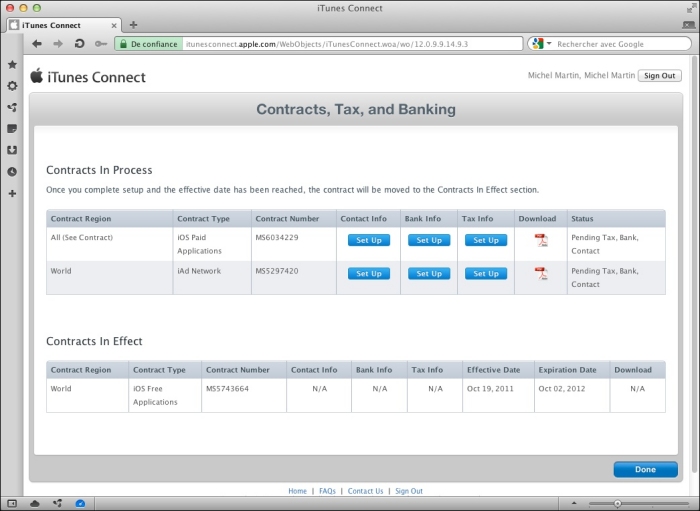700x511 pixels.
Task: Click the key password icon in toolbar
Action: click(101, 44)
